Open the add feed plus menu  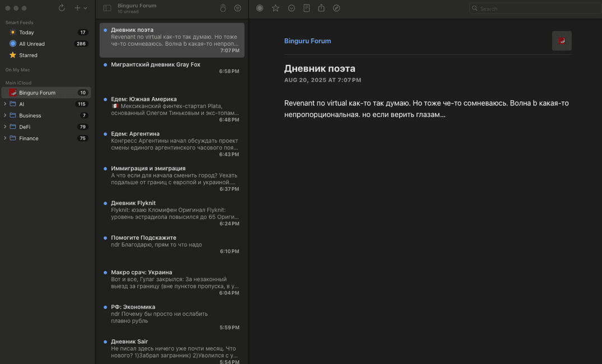click(x=78, y=8)
